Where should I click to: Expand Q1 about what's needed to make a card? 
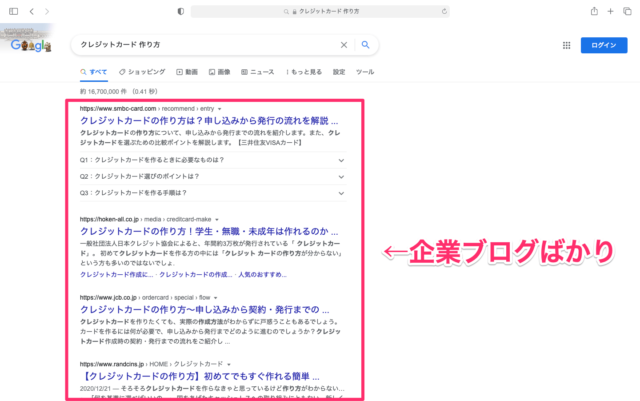pos(213,160)
